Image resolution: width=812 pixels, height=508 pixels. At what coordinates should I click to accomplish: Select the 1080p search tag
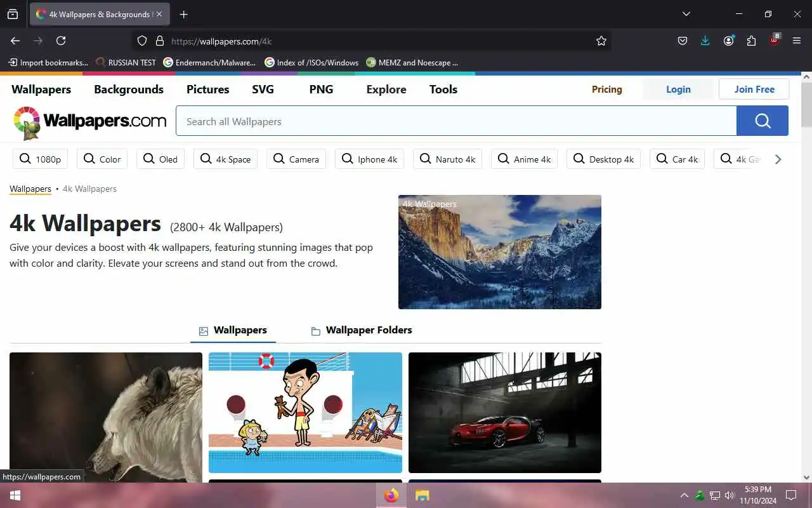[x=41, y=159]
